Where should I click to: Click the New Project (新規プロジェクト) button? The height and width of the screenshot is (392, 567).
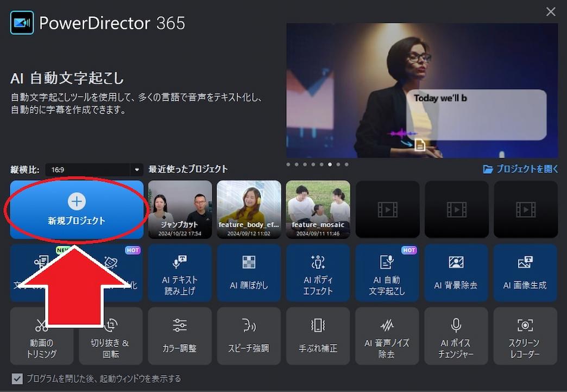click(77, 210)
